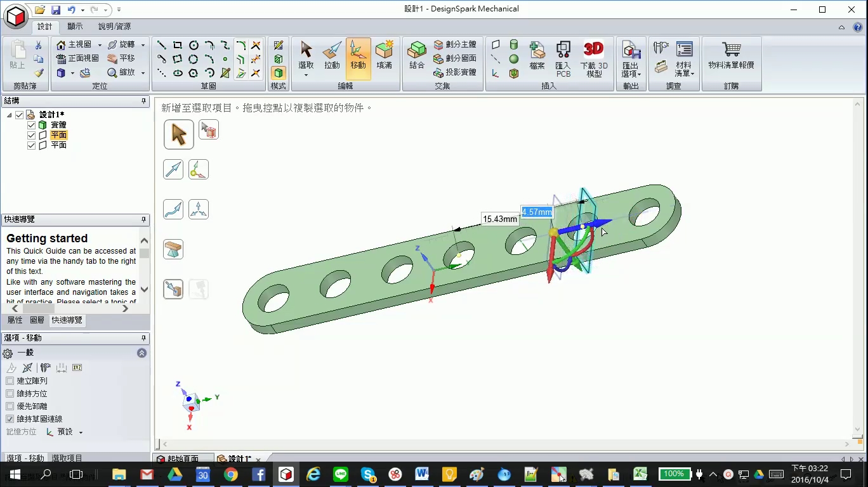The image size is (868, 487).
Task: Uncheck 維持草圖連線 checkbox
Action: pos(10,419)
